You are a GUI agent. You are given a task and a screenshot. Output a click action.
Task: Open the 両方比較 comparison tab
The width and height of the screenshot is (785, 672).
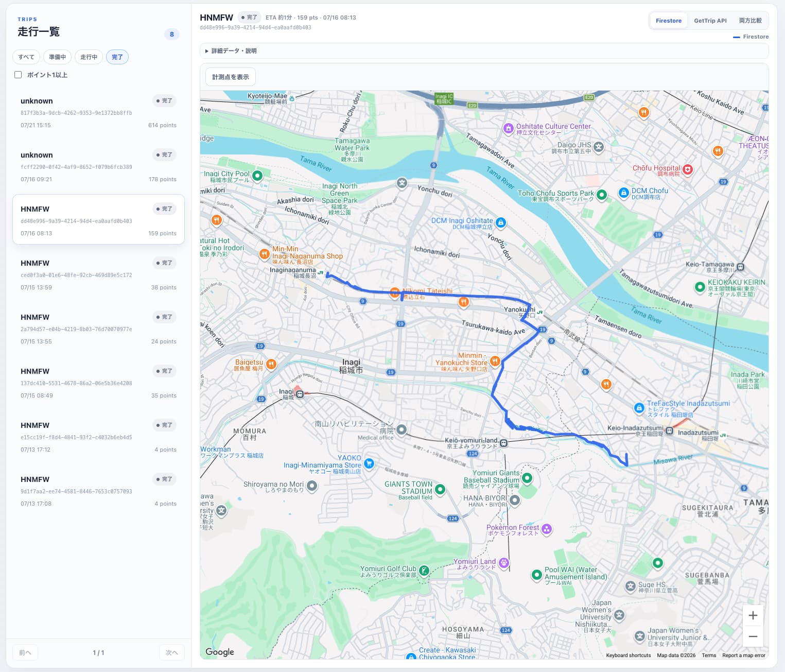[751, 21]
